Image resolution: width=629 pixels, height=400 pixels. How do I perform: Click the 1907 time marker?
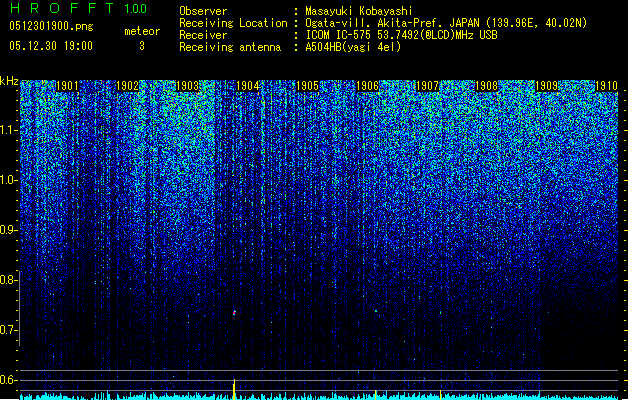(x=427, y=86)
